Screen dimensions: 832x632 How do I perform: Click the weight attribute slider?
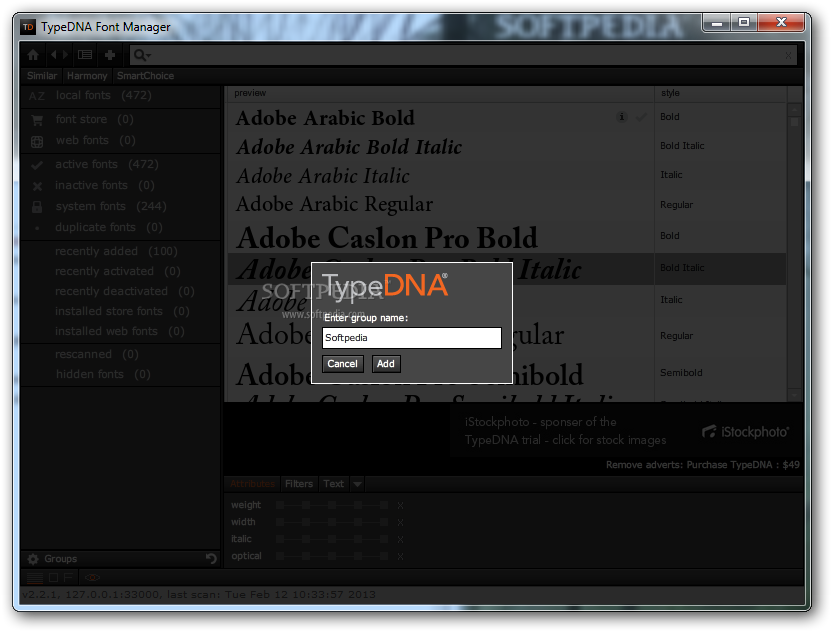pos(332,505)
